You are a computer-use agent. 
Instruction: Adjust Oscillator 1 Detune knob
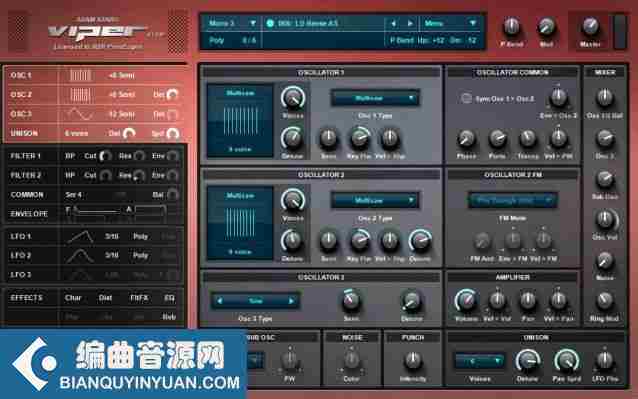pyautogui.click(x=292, y=138)
